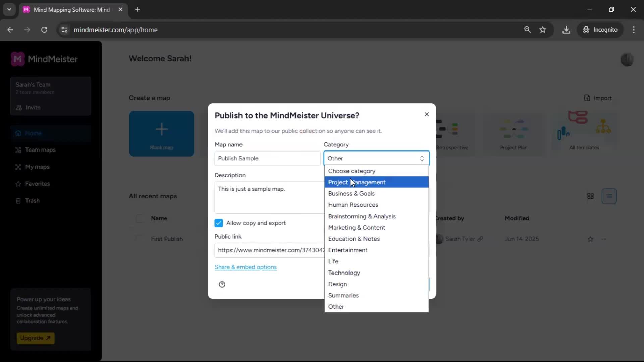The width and height of the screenshot is (644, 362).
Task: Click the Import file icon
Action: 587,98
